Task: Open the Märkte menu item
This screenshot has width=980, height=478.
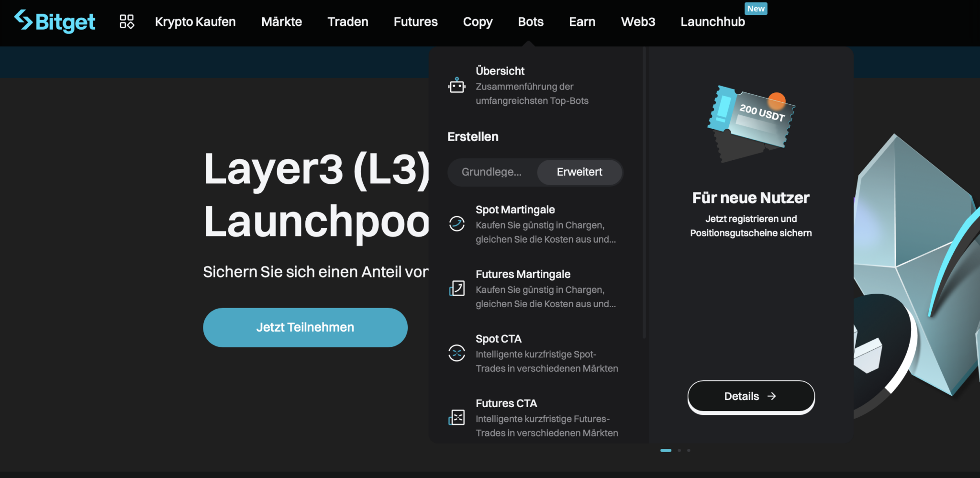Action: point(281,22)
